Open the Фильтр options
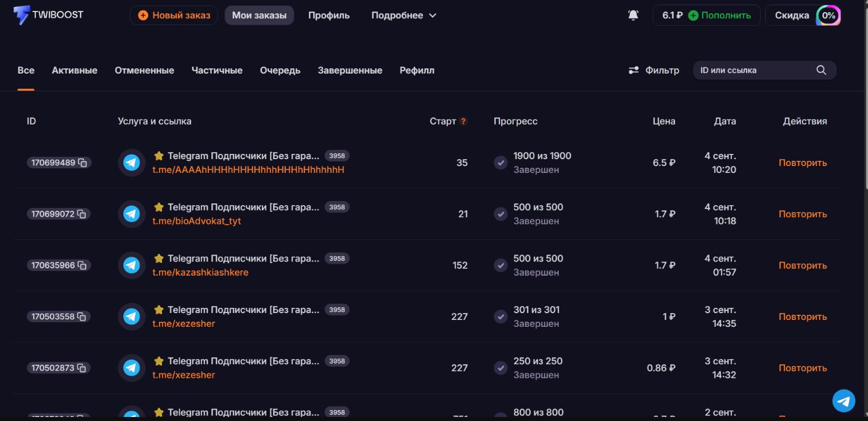868x421 pixels. click(x=654, y=70)
